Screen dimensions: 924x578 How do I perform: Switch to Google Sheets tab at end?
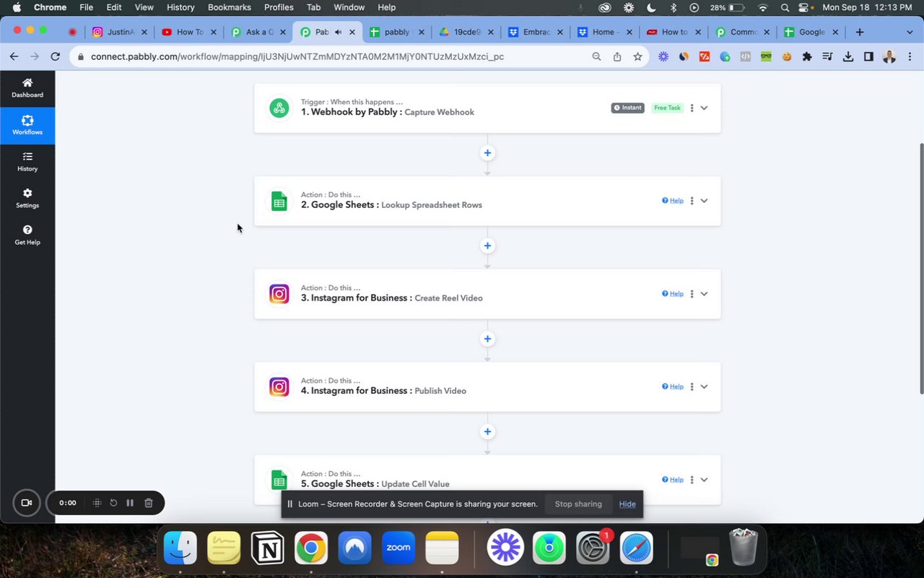pyautogui.click(x=811, y=32)
